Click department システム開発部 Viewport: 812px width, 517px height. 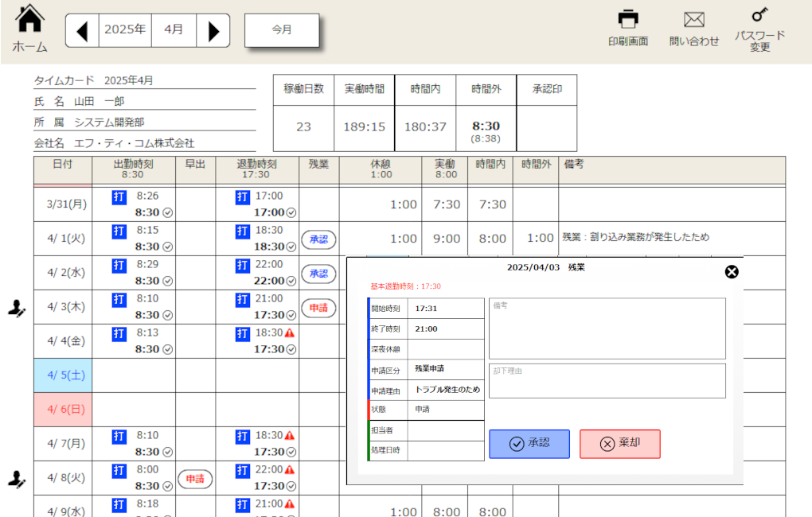(109, 122)
